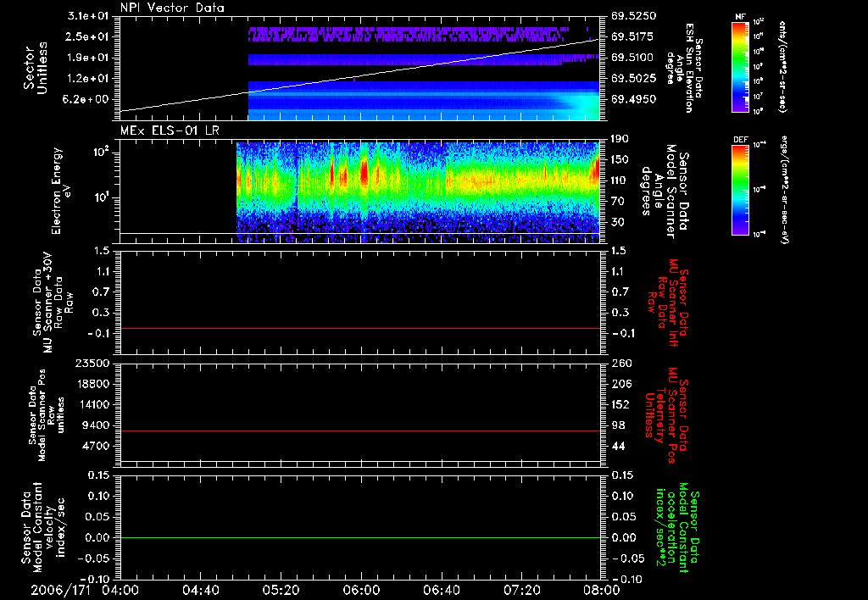Click the "69.5025" elevation tick value
Image resolution: width=868 pixels, height=600 pixels.
click(633, 79)
